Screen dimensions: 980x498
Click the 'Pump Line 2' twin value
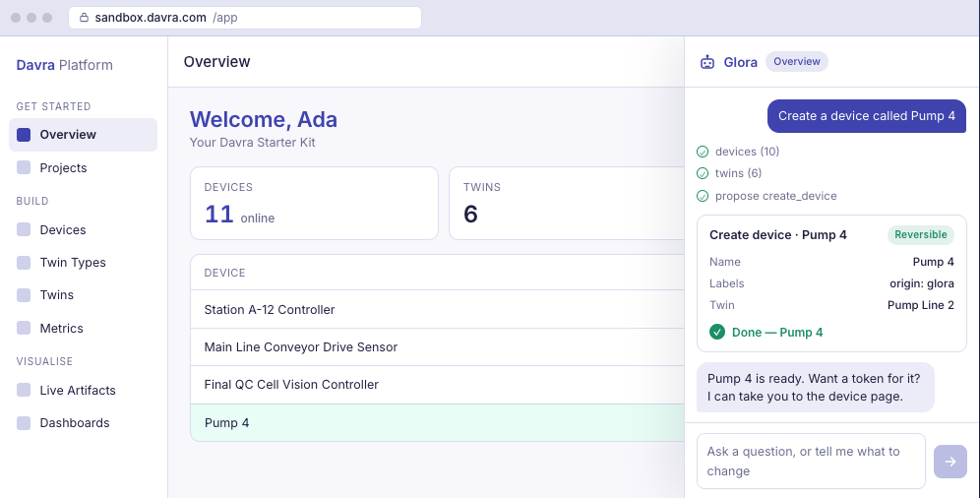[x=921, y=305]
